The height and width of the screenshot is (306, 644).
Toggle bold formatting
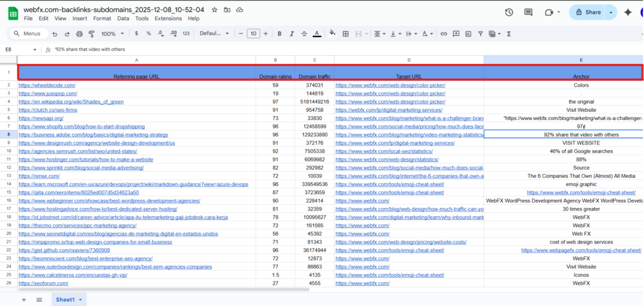(x=277, y=33)
